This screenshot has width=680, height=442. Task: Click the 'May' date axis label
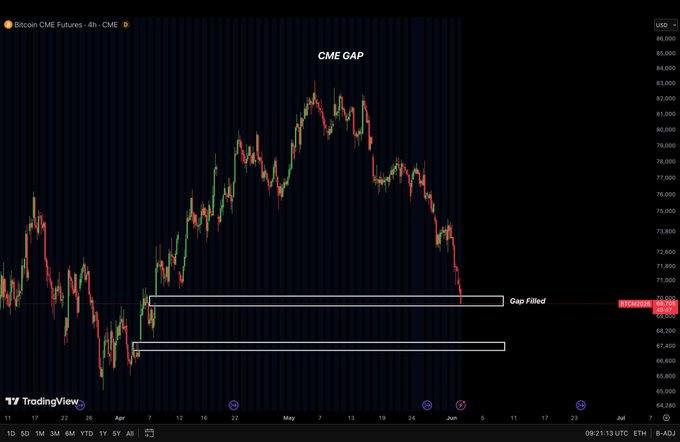coord(289,418)
